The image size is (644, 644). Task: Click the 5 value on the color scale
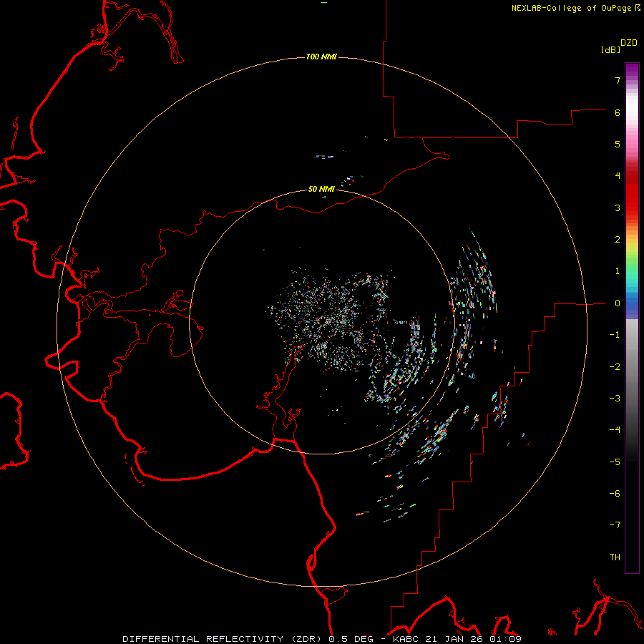pyautogui.click(x=618, y=144)
